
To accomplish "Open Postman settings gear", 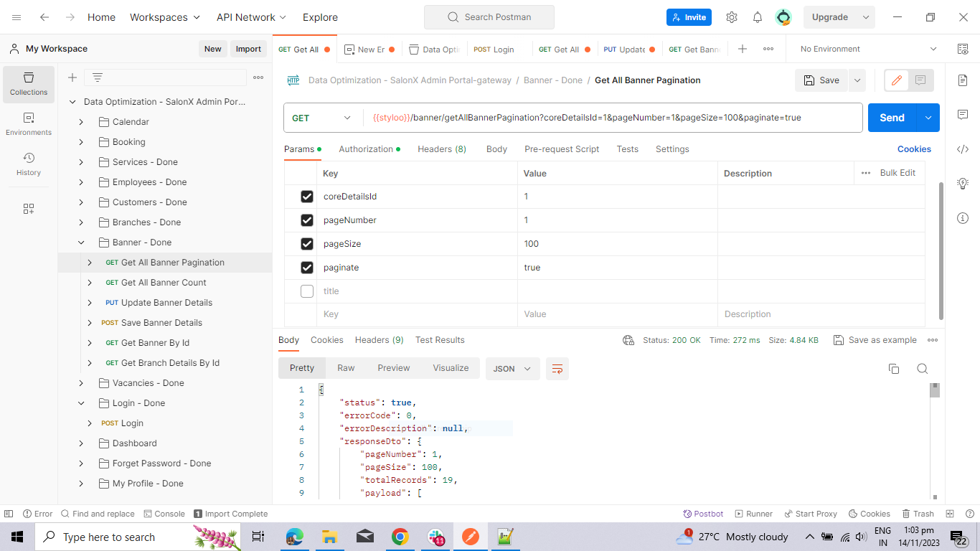I will (732, 17).
